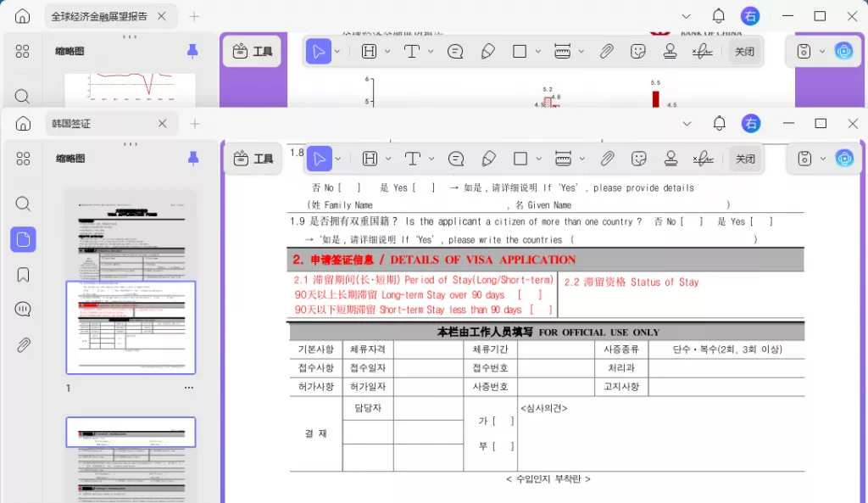Click the comment bubble tool in 韩国签证 window

click(456, 159)
